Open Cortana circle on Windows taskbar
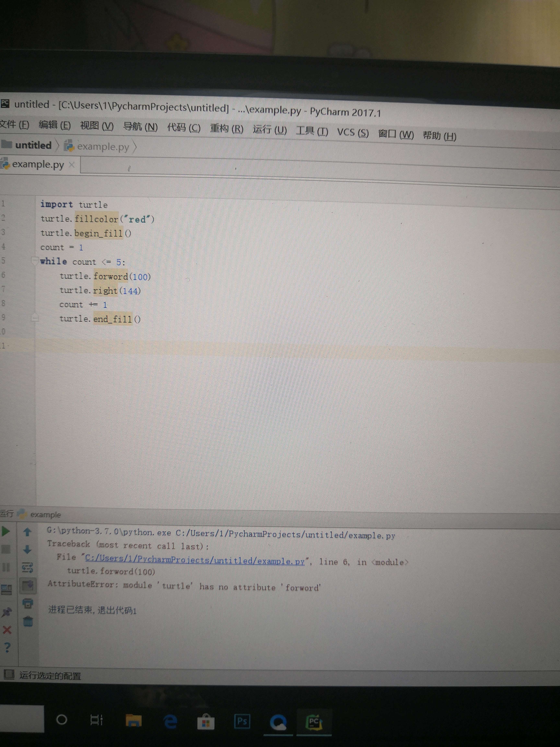This screenshot has height=747, width=560. pos(61,719)
